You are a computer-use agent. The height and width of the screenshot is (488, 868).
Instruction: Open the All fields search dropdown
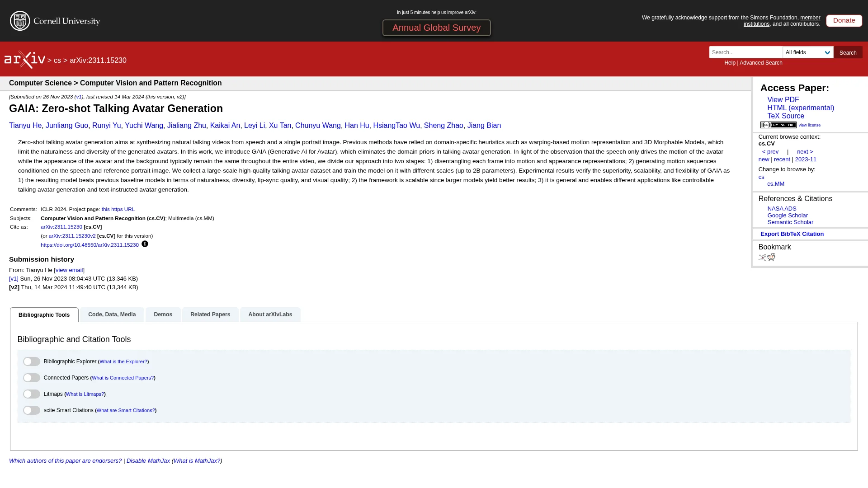pyautogui.click(x=808, y=52)
